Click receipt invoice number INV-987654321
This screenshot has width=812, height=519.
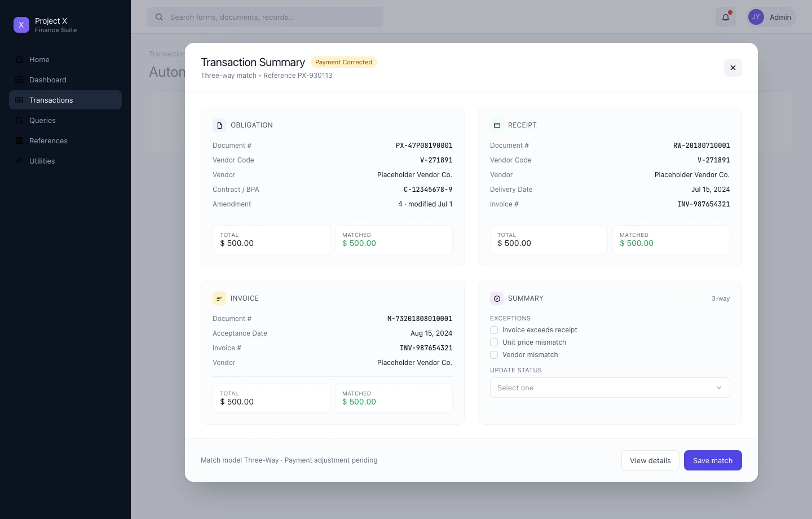pyautogui.click(x=704, y=204)
